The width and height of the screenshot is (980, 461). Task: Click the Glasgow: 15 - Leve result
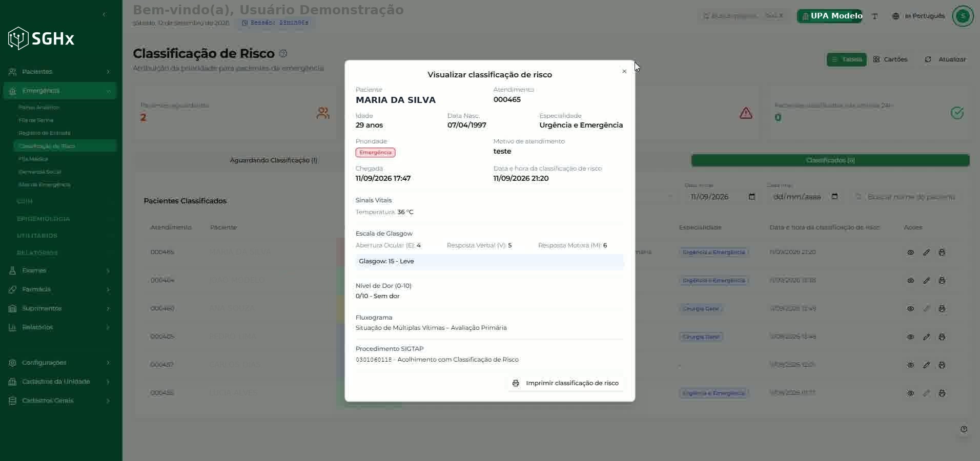click(489, 261)
